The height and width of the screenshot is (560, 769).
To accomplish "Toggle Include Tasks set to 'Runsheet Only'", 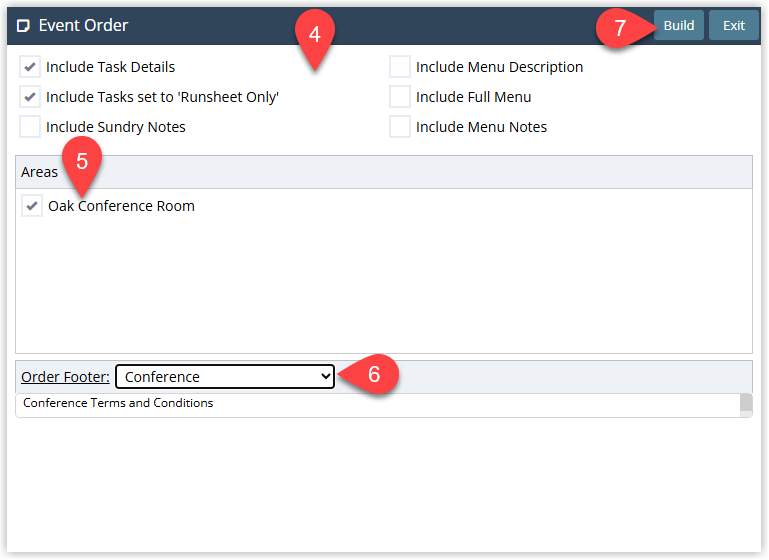I will click(x=30, y=97).
